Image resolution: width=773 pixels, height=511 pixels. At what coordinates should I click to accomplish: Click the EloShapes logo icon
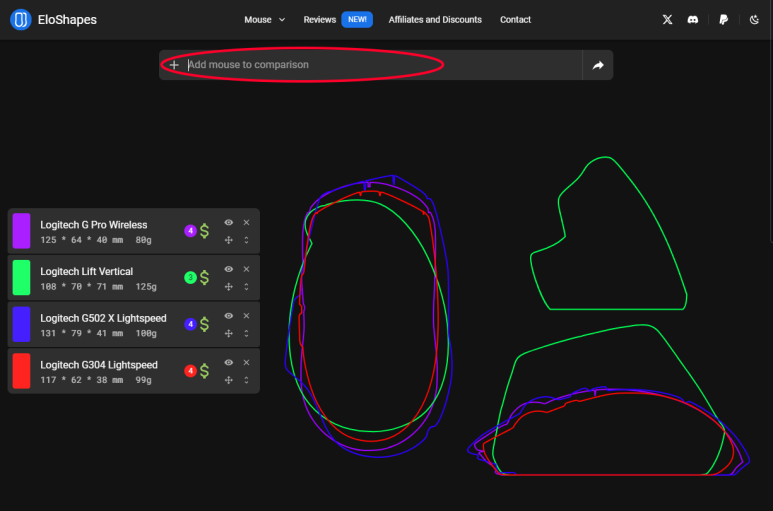(21, 20)
